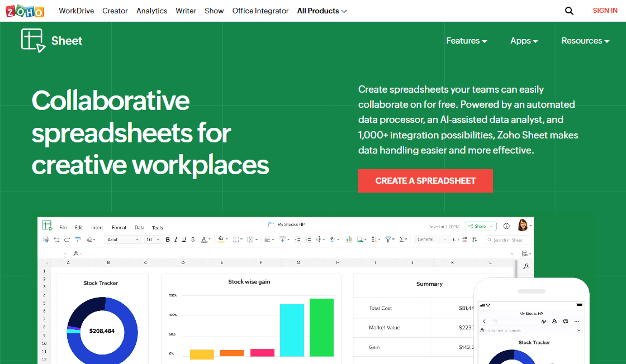Click the Undo icon in the spreadsheet toolbar
The image size is (626, 364).
pos(56,239)
